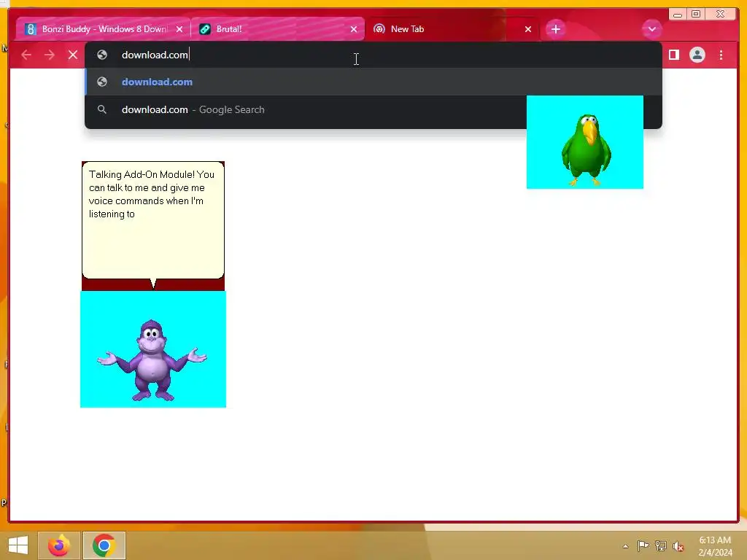Image resolution: width=747 pixels, height=560 pixels.
Task: Click the magnifier icon beside Google Search suggestion
Action: (x=102, y=109)
